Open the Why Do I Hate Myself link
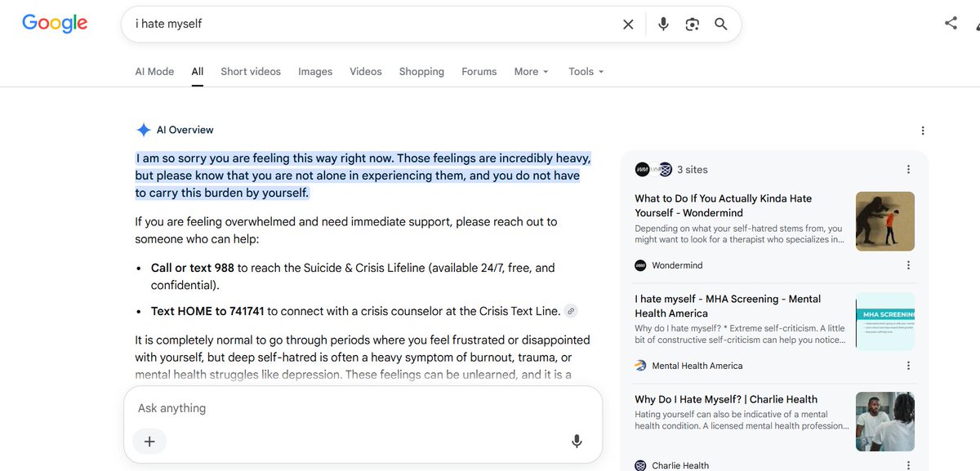980x471 pixels. (726, 399)
